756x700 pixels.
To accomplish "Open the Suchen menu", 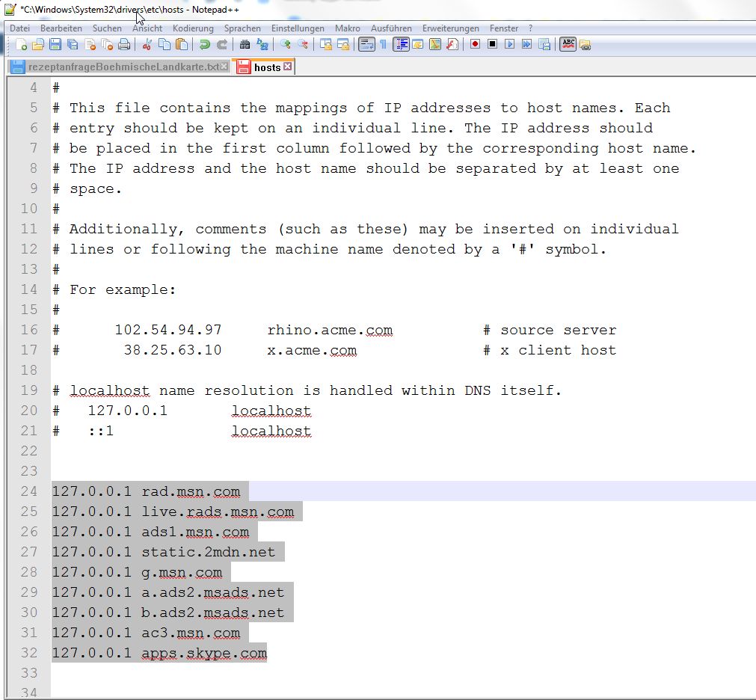I will point(107,28).
